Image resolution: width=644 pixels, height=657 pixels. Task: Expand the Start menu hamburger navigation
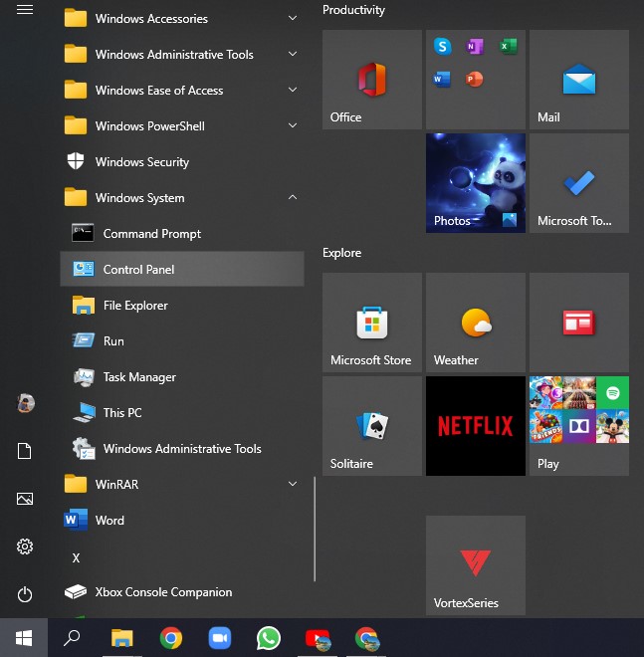point(25,9)
